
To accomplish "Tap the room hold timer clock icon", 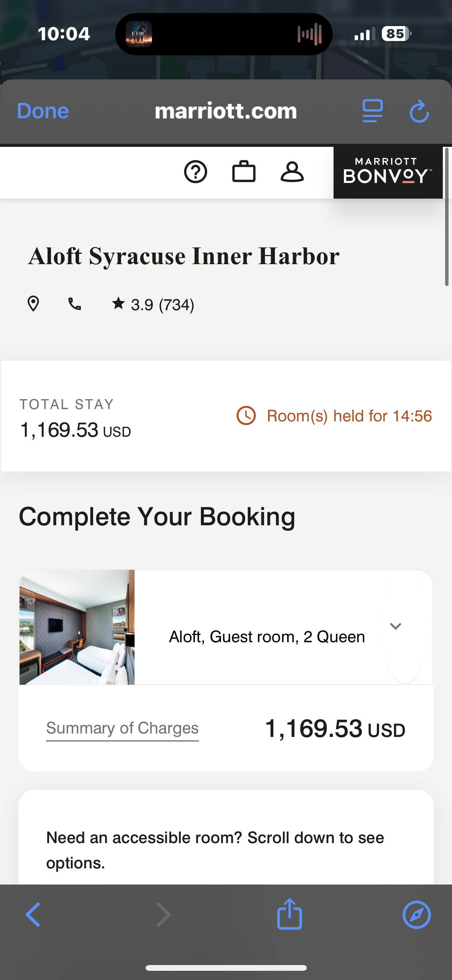I will tap(246, 416).
